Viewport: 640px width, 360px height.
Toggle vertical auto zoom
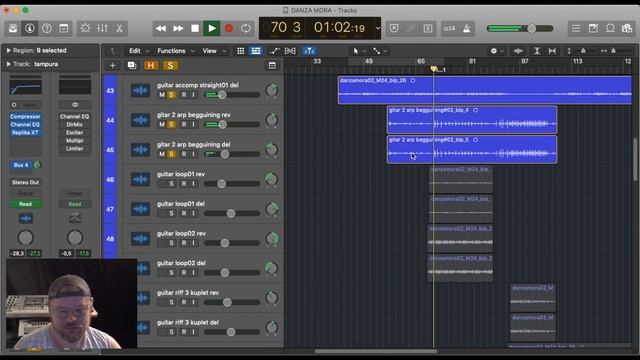coord(537,51)
